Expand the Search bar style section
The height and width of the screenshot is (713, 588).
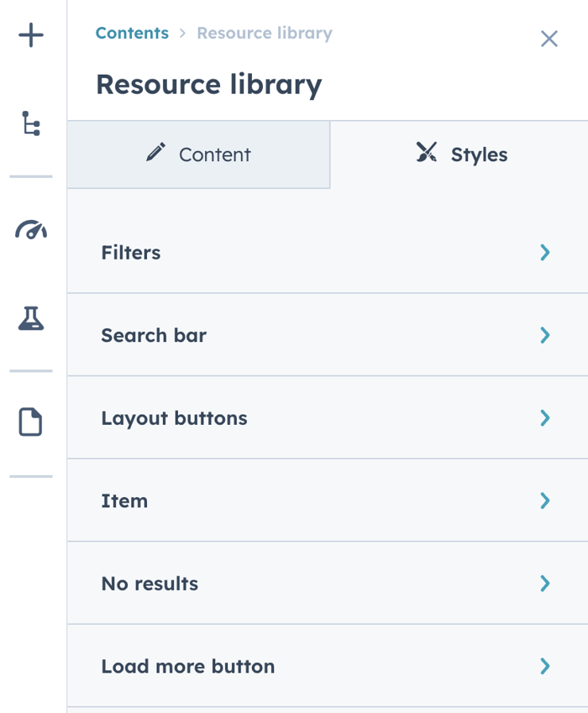[545, 335]
